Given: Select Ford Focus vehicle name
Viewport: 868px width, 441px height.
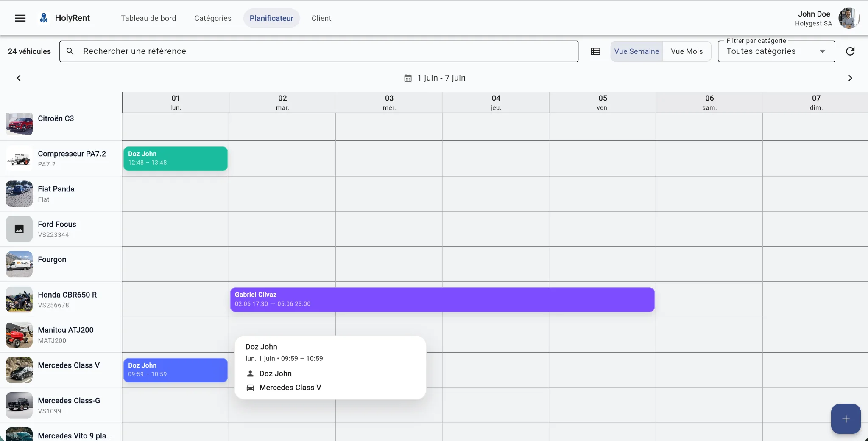Looking at the screenshot, I should point(57,224).
